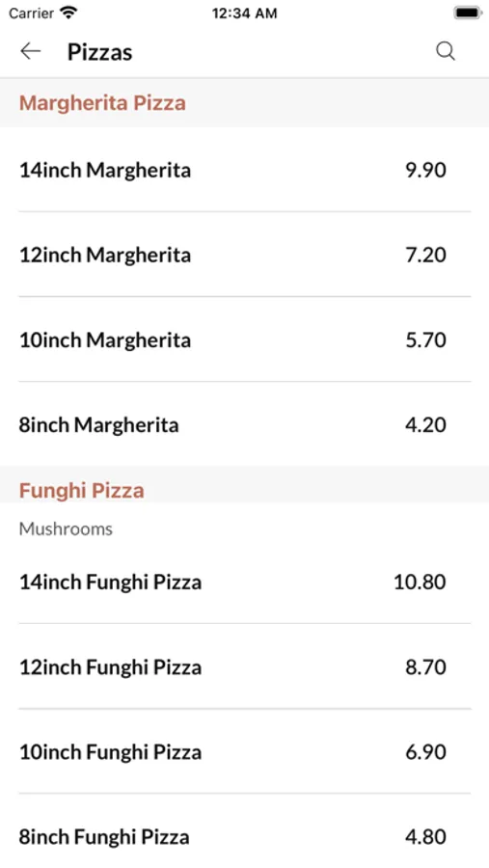The width and height of the screenshot is (489, 868).
Task: Open the search magnifier icon
Action: [446, 51]
